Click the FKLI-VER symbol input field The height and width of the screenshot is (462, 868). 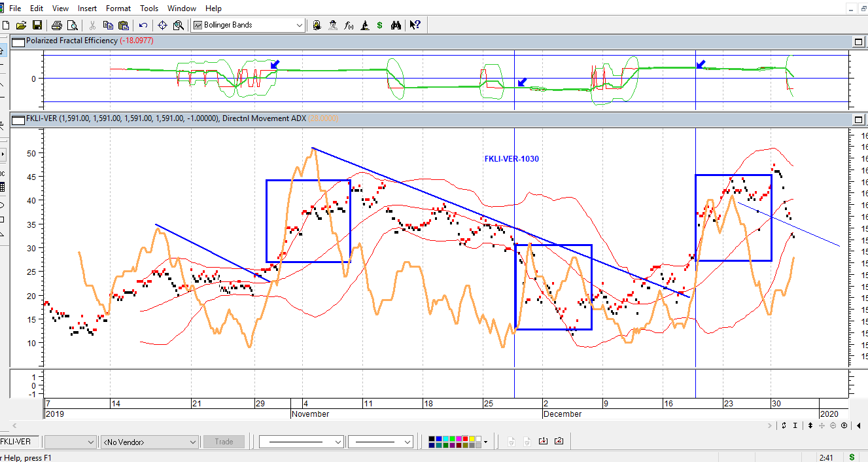(x=20, y=442)
